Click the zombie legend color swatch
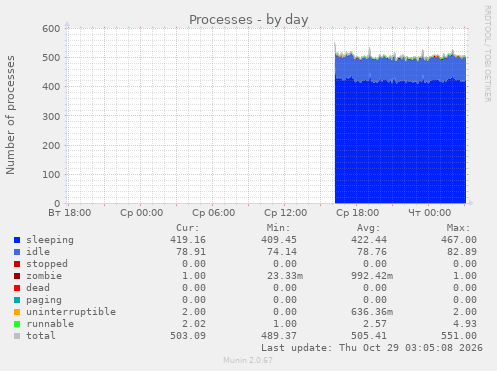 click(x=17, y=276)
